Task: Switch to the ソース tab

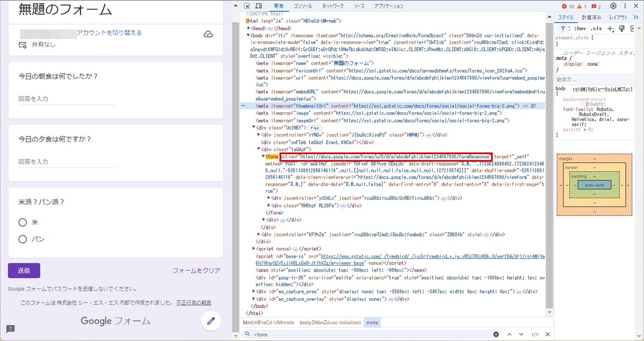Action: pos(359,6)
